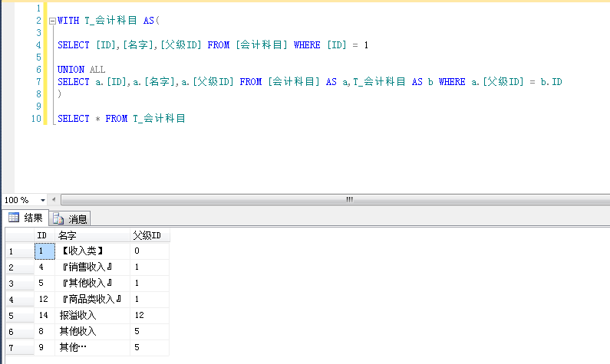Screen dimensions: 610x364
Task: Click UNION keyword on line 6
Action: pos(71,70)
